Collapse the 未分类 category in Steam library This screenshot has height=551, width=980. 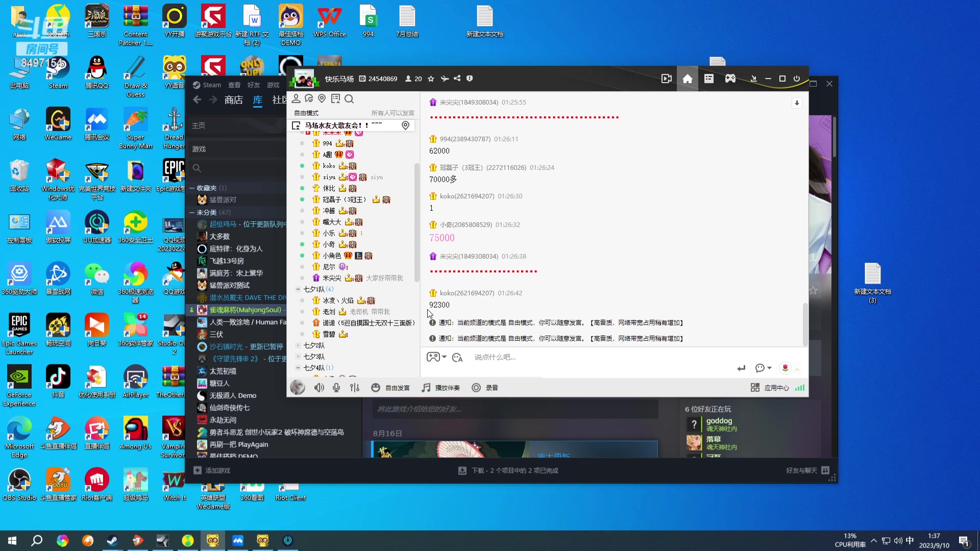[192, 212]
